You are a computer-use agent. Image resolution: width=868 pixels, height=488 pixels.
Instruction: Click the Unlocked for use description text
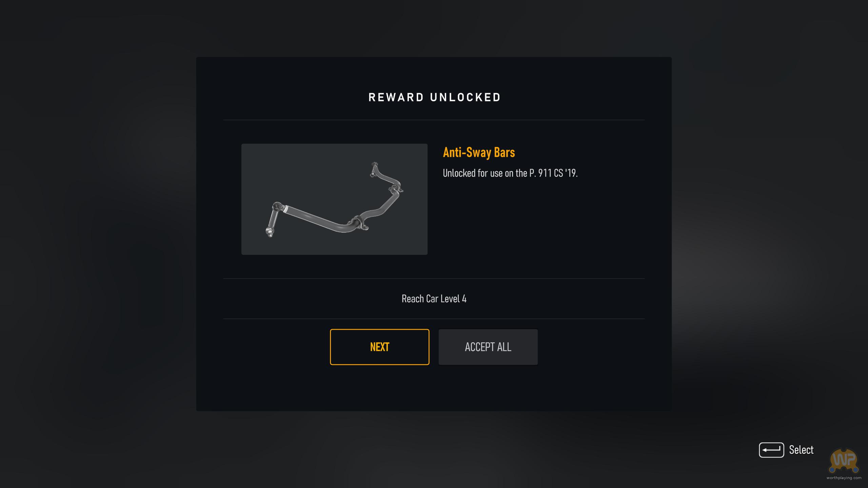click(x=510, y=173)
